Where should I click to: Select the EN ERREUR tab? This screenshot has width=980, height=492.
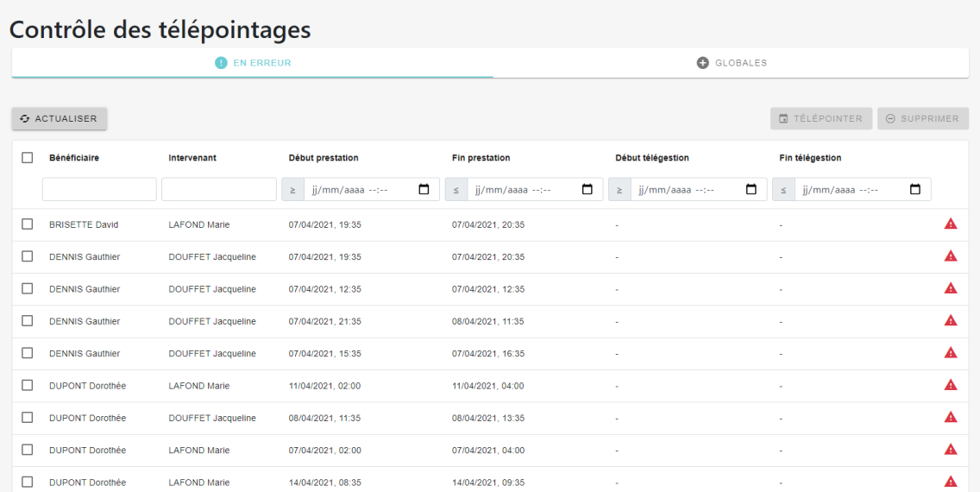pyautogui.click(x=253, y=63)
